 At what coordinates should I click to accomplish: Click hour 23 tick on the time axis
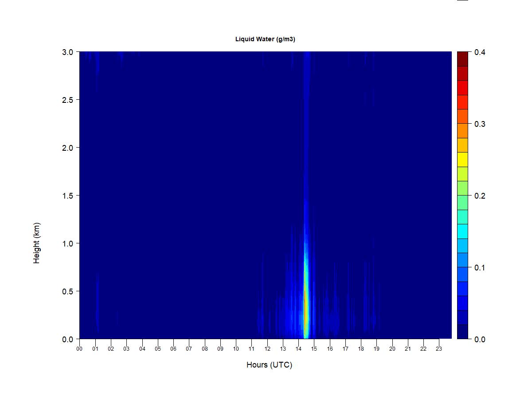click(x=439, y=348)
